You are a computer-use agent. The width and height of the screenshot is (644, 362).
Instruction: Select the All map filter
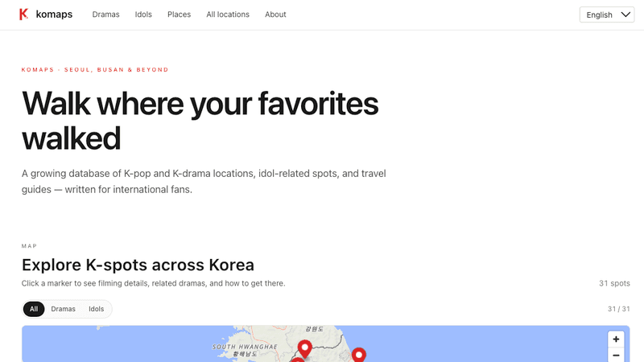(34, 309)
